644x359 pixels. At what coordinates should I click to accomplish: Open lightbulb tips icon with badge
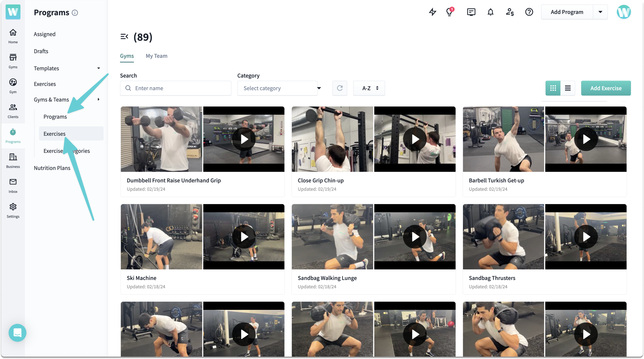tap(449, 12)
